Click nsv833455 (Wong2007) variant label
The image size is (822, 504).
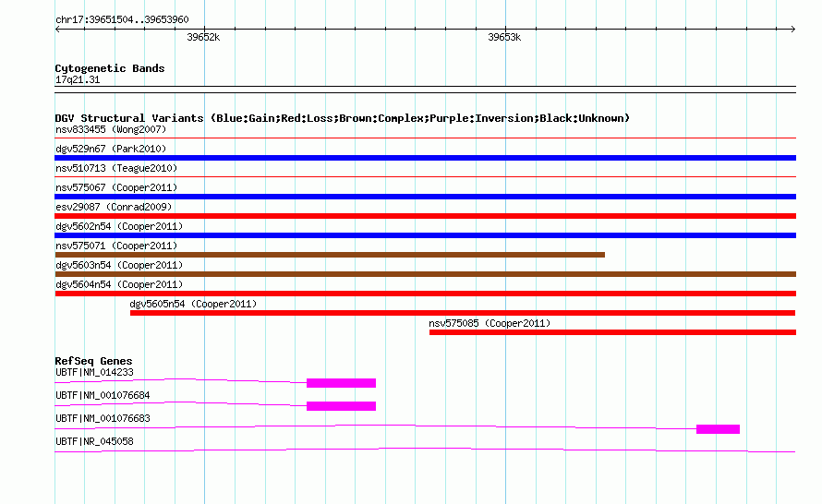pos(111,129)
